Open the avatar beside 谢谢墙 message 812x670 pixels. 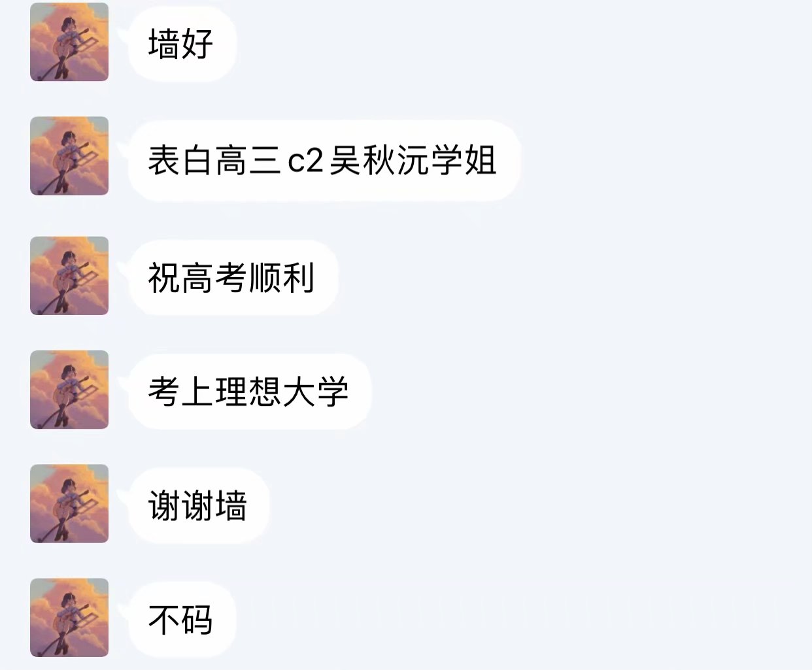point(69,503)
